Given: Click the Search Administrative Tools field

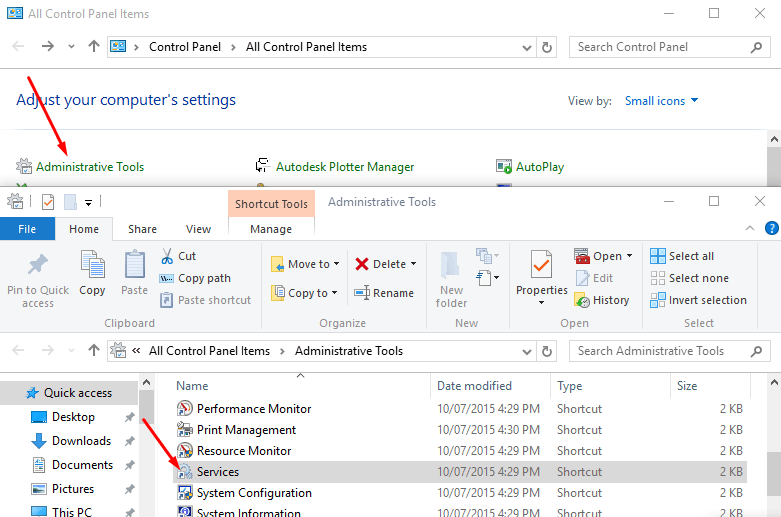Looking at the screenshot, I should 669,351.
